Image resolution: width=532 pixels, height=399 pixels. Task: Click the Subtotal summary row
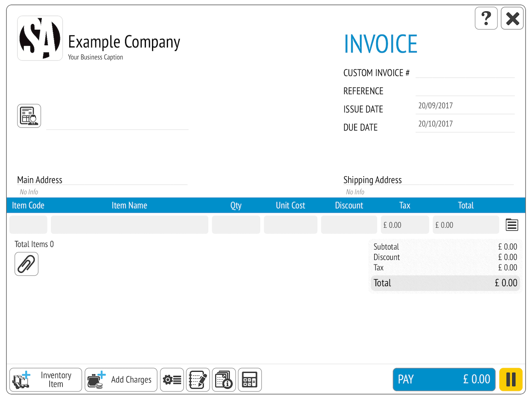[x=445, y=247]
